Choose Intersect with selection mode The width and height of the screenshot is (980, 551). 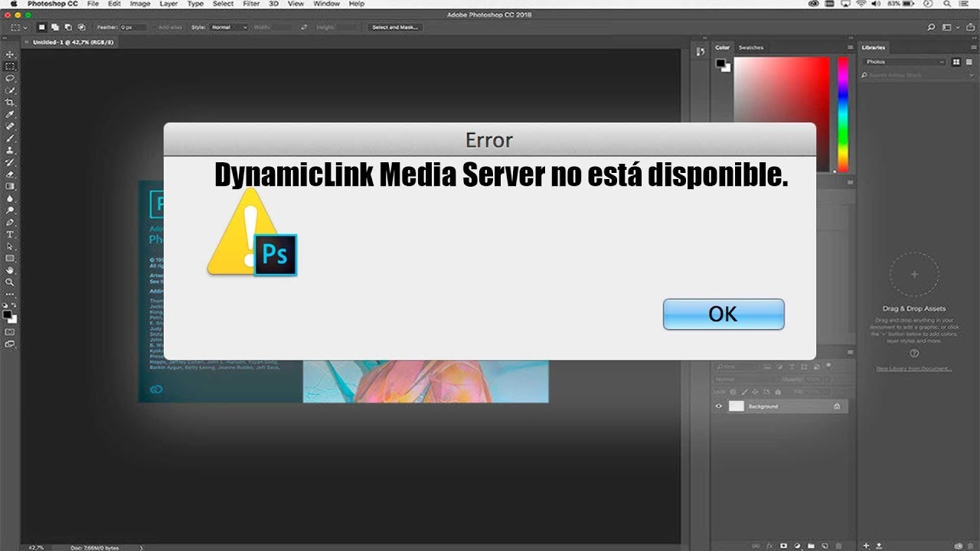[81, 27]
